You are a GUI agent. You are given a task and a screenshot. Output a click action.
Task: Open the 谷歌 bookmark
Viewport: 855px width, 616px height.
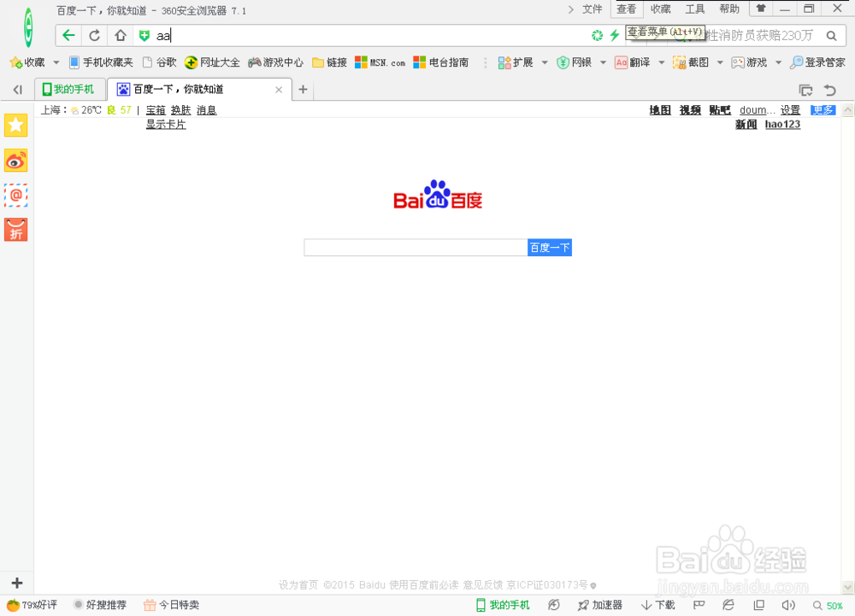160,62
